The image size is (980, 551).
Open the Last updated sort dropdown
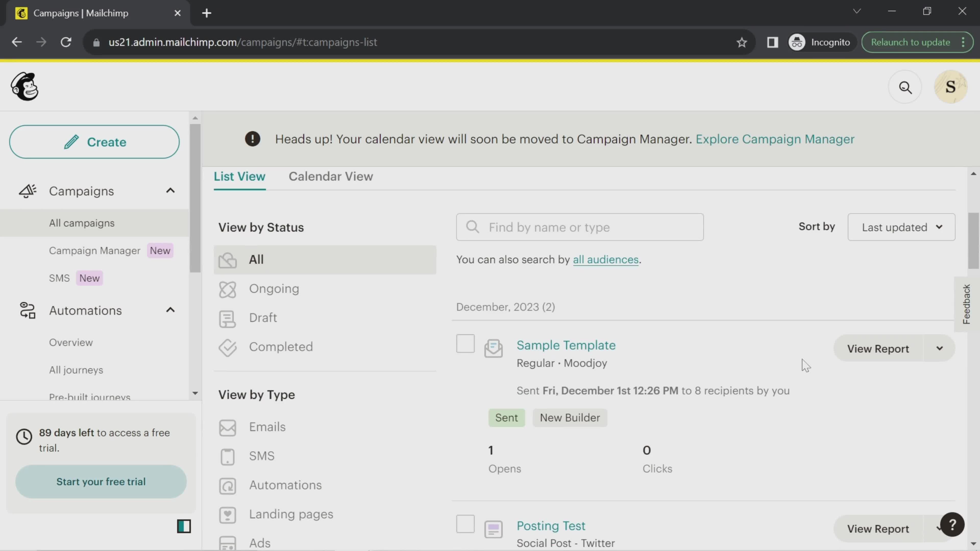click(902, 227)
